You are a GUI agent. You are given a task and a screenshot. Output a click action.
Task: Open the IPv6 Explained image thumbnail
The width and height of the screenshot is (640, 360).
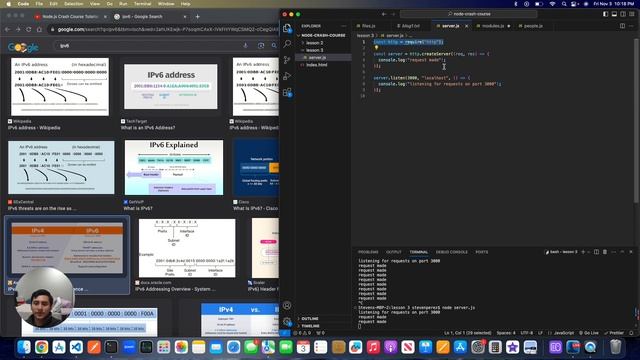[174, 167]
